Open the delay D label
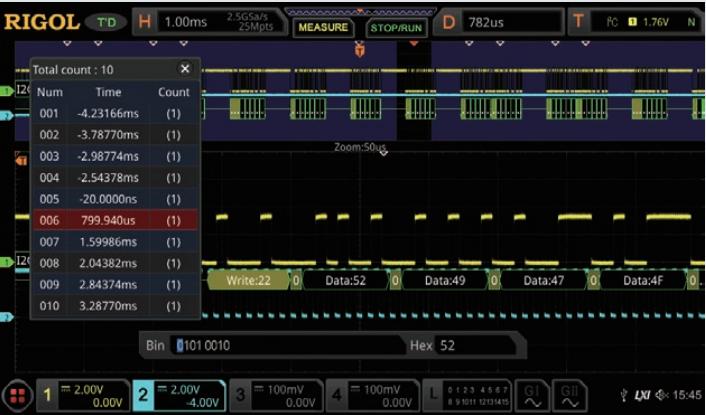Screen dimensions: 706x415 tap(448, 22)
